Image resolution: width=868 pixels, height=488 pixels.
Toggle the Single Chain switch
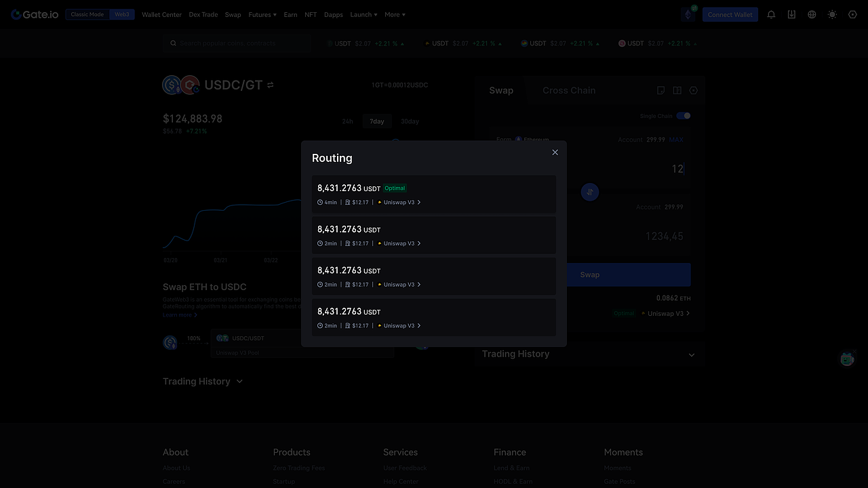[684, 116]
